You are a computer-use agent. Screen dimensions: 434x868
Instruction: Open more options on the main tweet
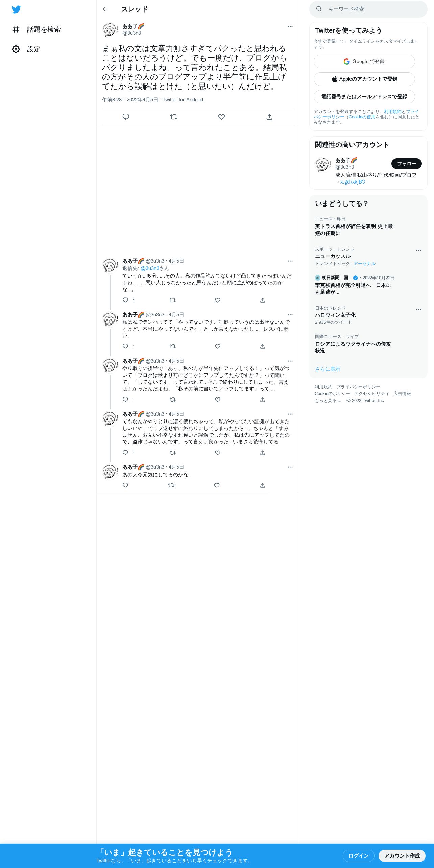290,26
